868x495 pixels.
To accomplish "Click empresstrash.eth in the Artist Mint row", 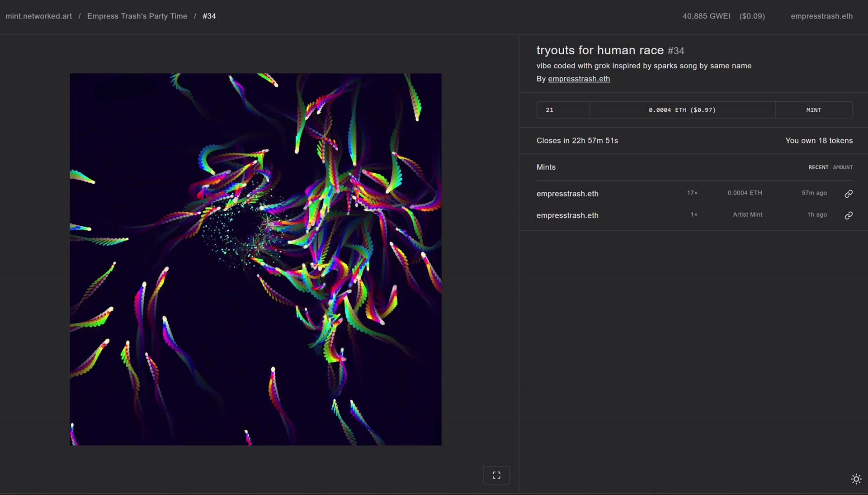I will 567,215.
